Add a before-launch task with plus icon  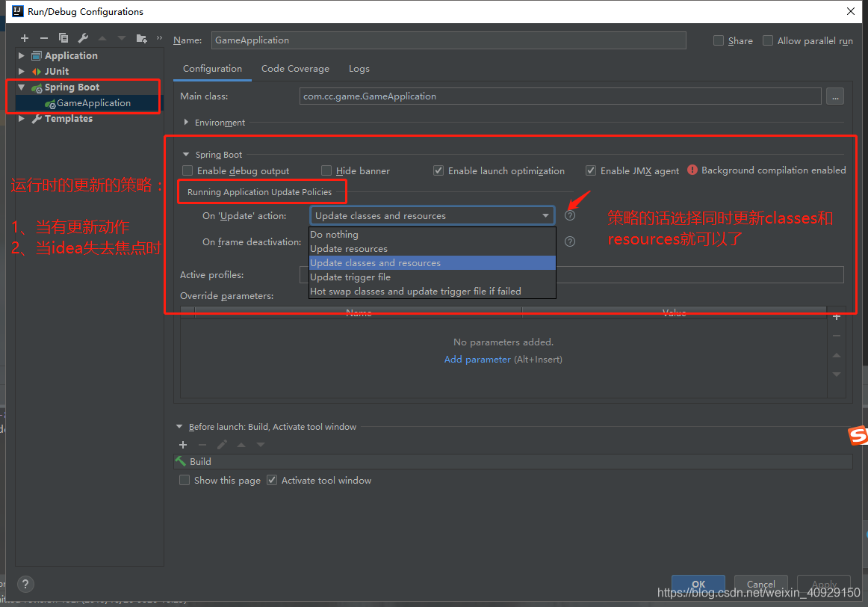183,444
